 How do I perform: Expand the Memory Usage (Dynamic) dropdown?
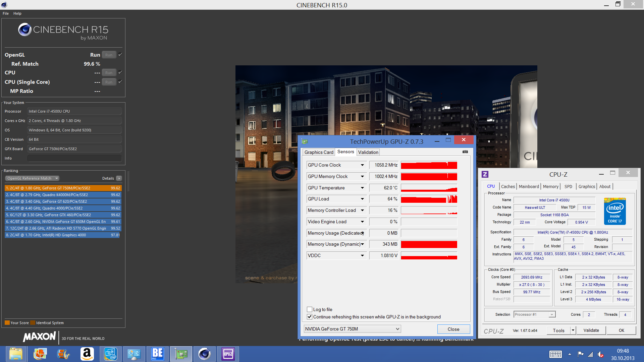362,244
